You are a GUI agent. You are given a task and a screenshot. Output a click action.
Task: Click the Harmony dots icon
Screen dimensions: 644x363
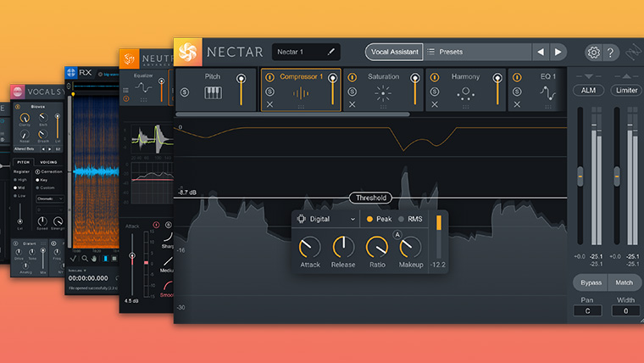pyautogui.click(x=465, y=93)
